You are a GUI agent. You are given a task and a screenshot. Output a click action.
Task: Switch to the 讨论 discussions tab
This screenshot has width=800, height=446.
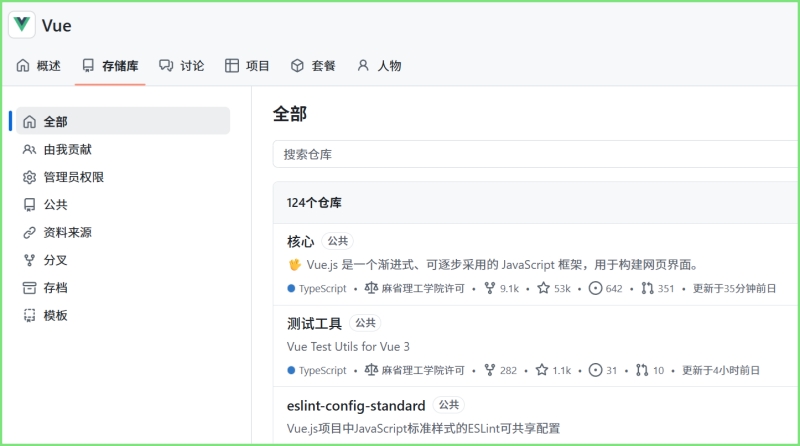click(182, 66)
